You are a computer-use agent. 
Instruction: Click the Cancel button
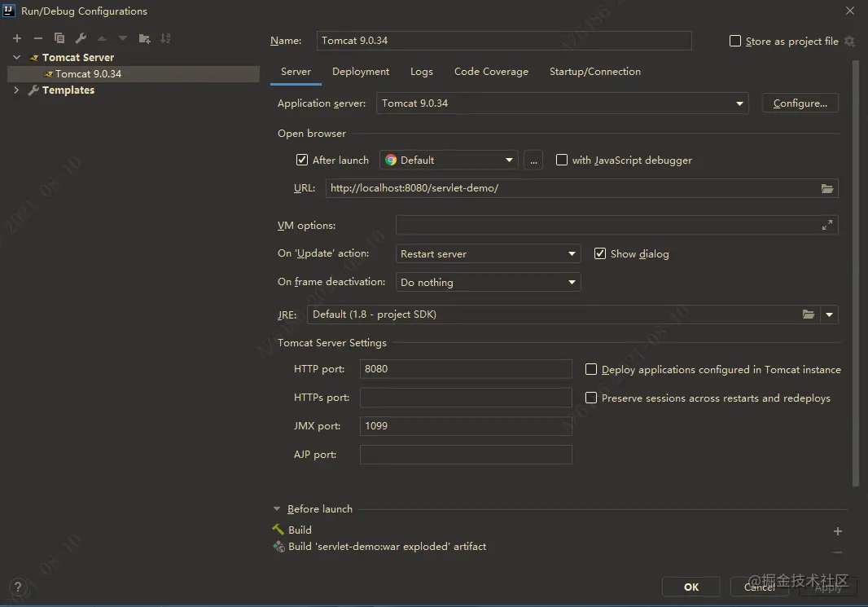point(760,587)
